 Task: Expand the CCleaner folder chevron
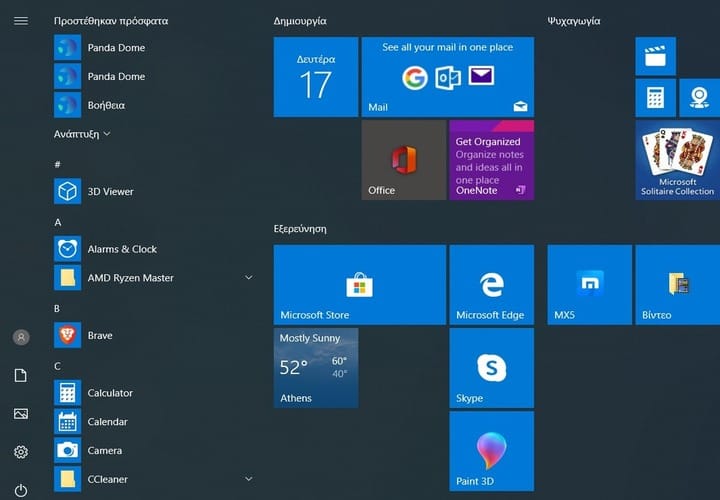pos(248,479)
